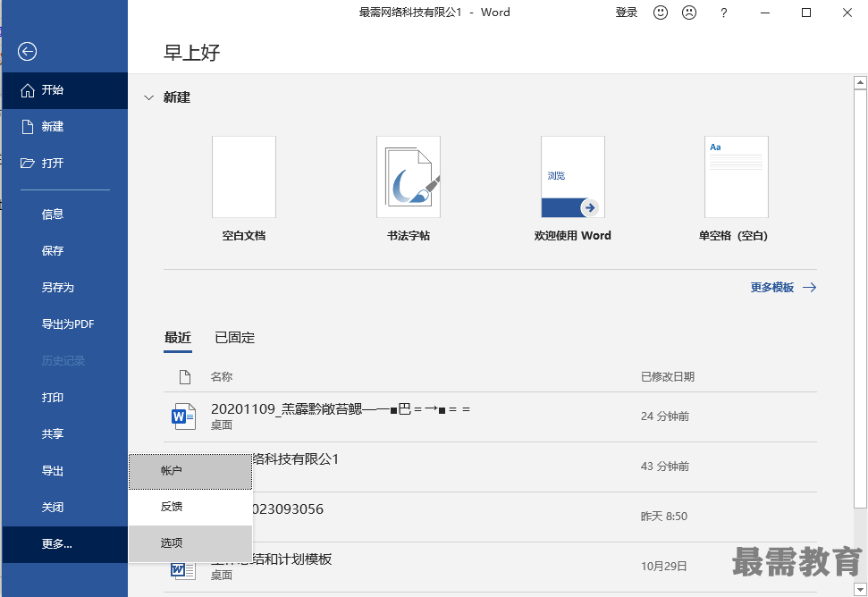Open the 20201109 recent document
Image resolution: width=868 pixels, height=597 pixels.
[490, 417]
